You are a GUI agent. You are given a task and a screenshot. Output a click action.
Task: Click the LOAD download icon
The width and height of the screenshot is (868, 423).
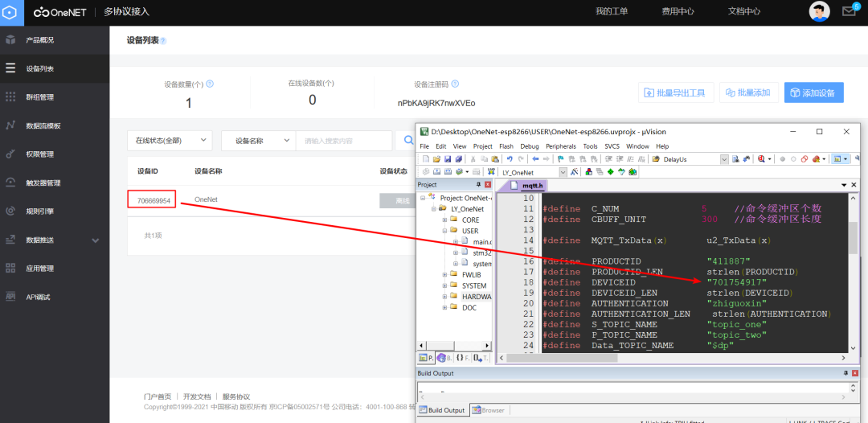[491, 172]
